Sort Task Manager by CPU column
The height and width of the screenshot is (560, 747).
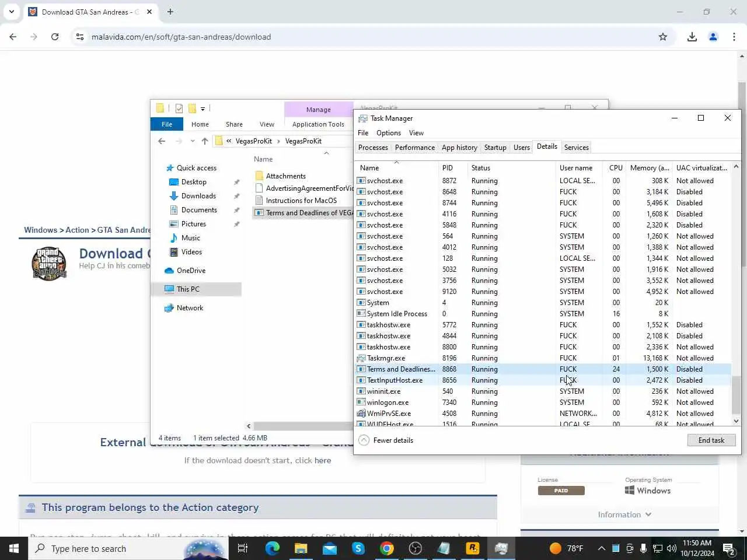(x=616, y=168)
